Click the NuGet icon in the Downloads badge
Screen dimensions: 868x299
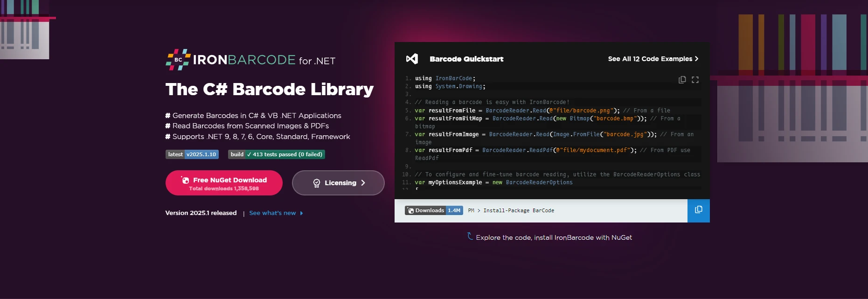(411, 211)
